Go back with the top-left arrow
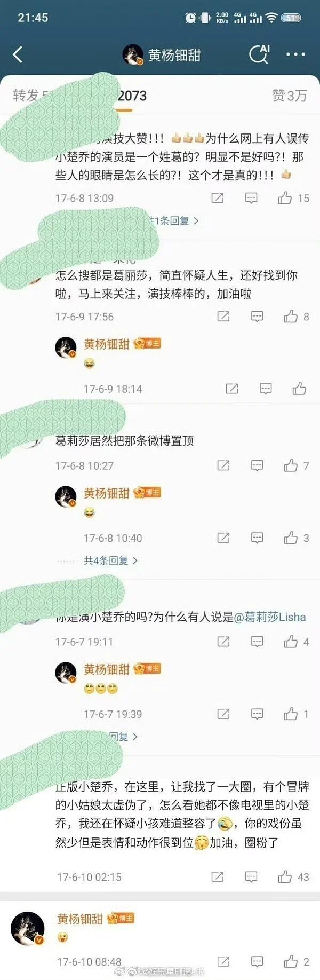The image size is (320, 980). tap(18, 54)
